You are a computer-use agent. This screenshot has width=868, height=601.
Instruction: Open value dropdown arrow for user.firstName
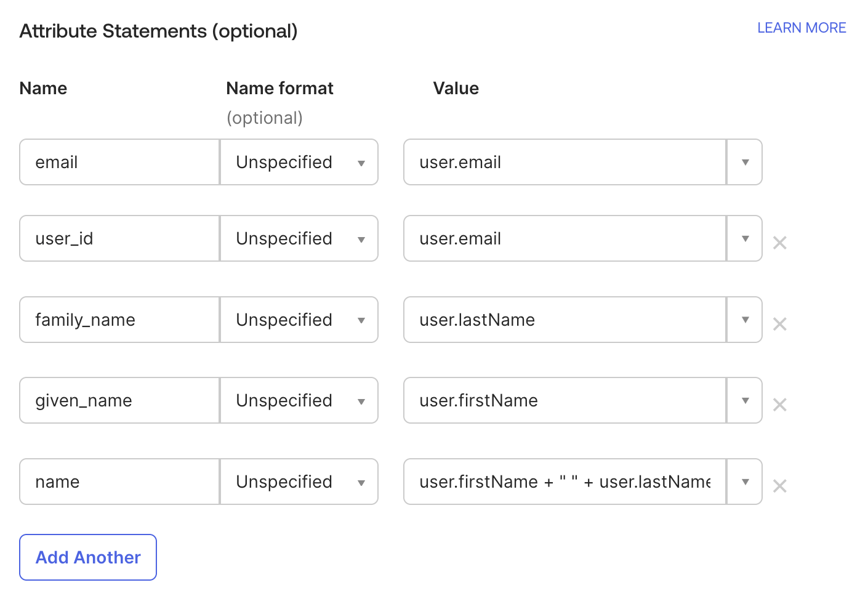coord(745,400)
